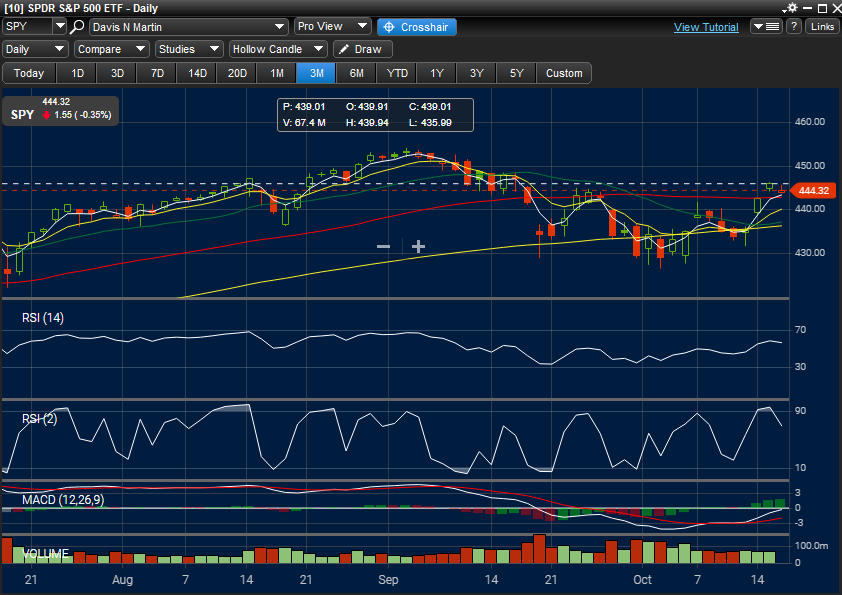Switch to the 3Y range tab

coord(476,73)
